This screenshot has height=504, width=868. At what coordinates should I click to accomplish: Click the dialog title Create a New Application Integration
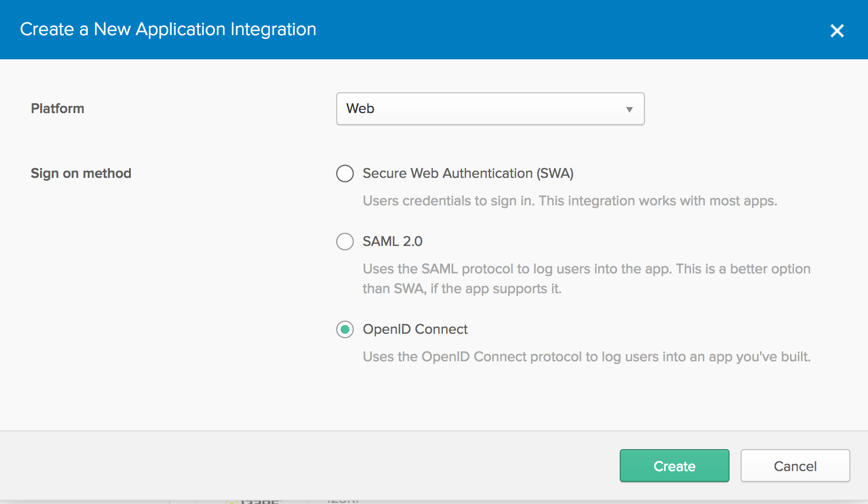pyautogui.click(x=168, y=29)
